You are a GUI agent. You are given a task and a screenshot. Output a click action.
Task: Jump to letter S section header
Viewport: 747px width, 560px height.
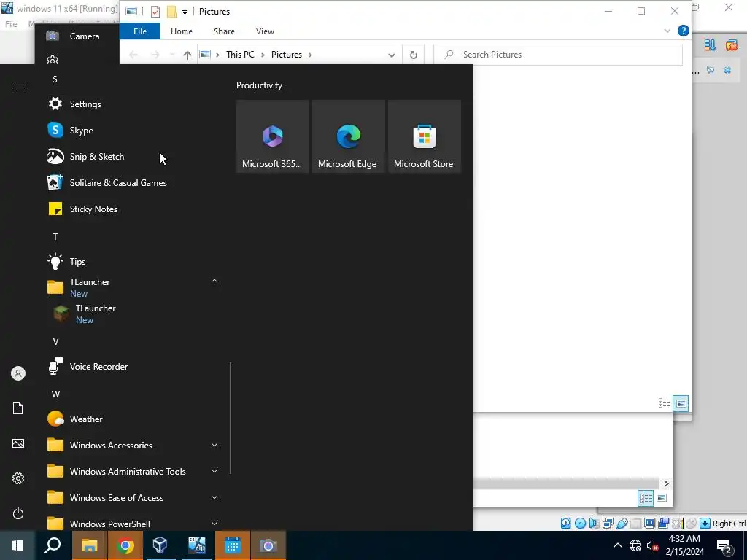tap(55, 79)
